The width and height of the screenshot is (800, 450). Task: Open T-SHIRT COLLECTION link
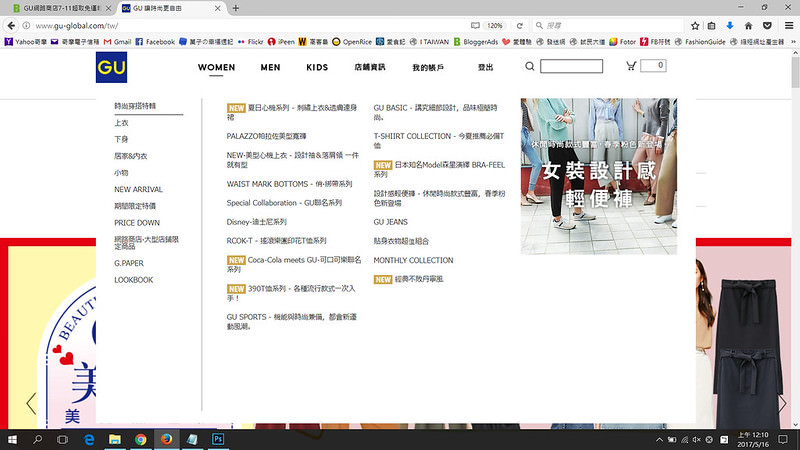[x=439, y=141]
